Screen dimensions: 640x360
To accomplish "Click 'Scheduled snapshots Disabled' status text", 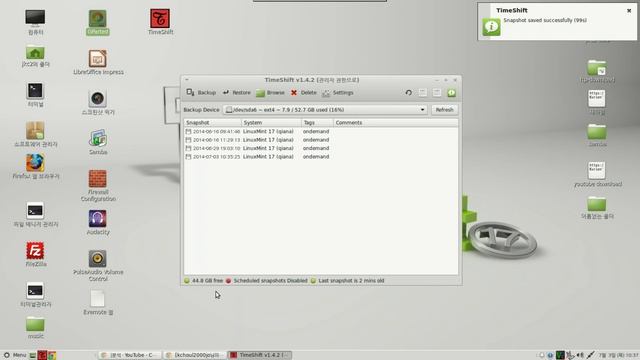I will point(270,281).
